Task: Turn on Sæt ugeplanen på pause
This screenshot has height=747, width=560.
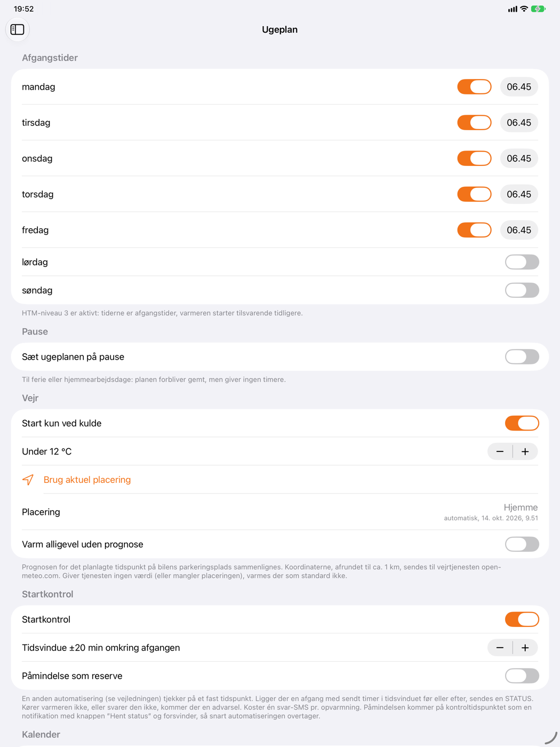Action: pyautogui.click(x=522, y=357)
